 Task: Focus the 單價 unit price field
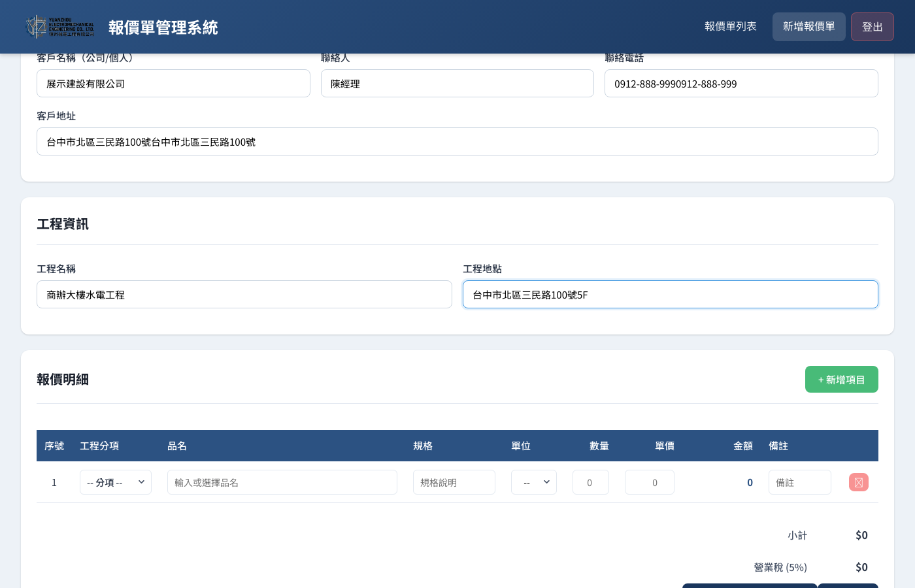click(649, 482)
